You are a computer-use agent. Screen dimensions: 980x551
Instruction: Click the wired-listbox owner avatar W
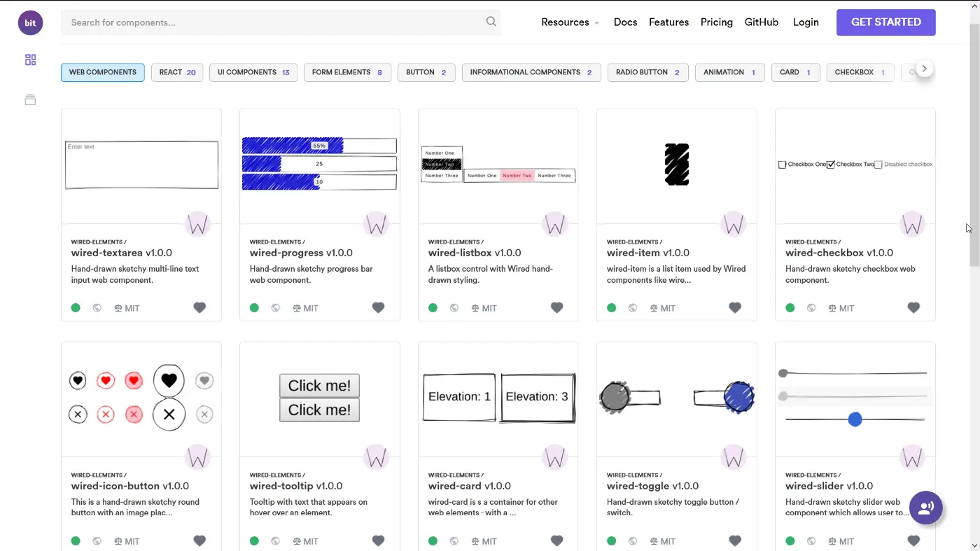pos(555,224)
